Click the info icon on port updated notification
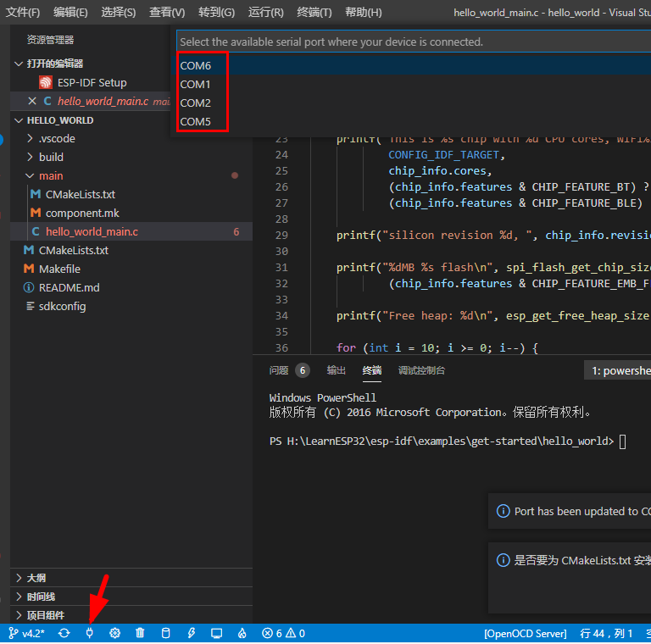 point(503,511)
